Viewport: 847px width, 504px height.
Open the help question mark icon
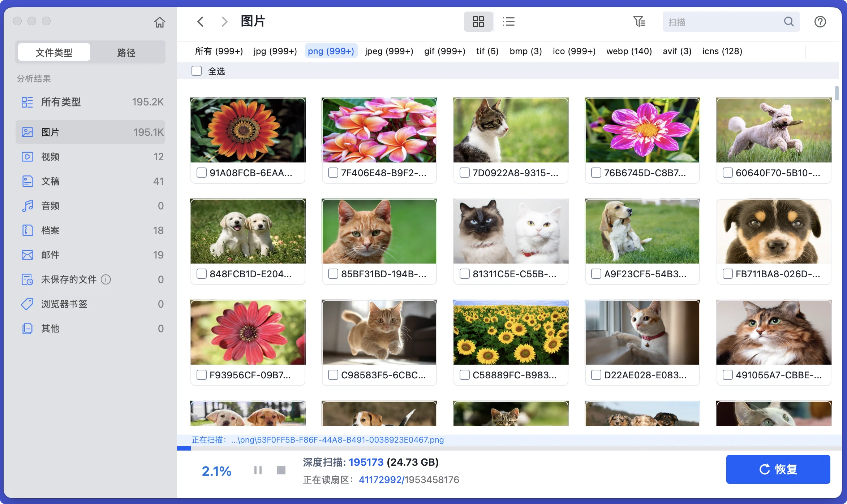tap(820, 22)
